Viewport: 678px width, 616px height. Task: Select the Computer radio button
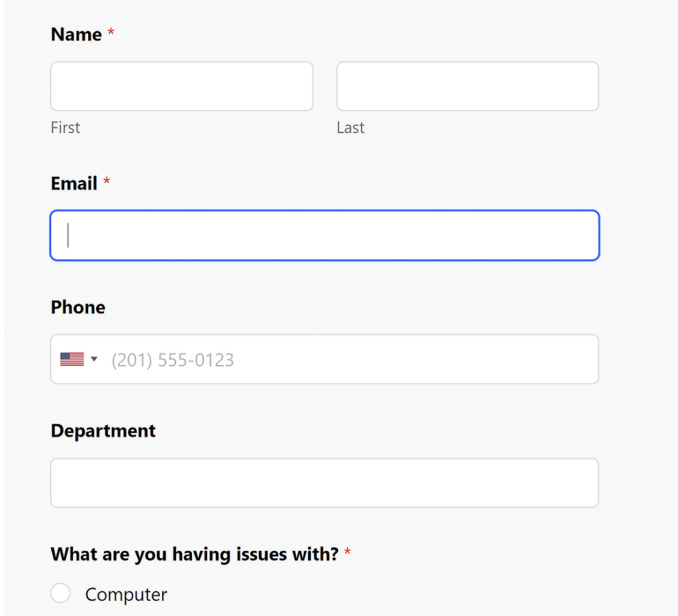tap(60, 593)
